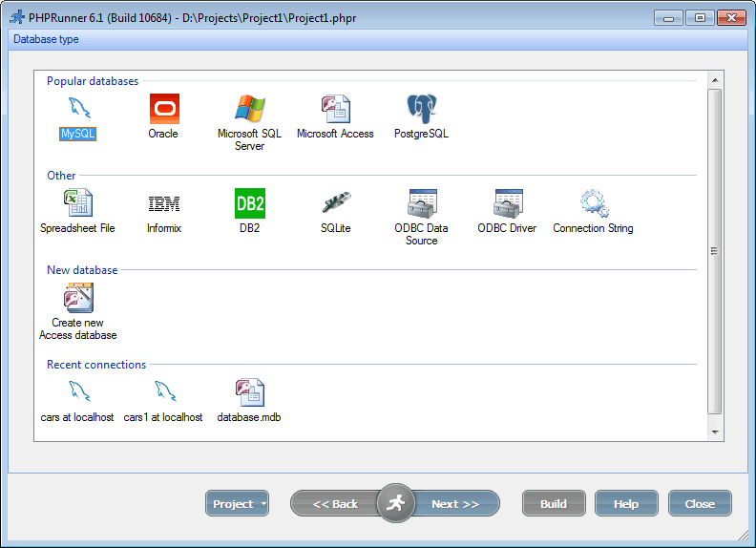Click the Recent connections heading
Image resolution: width=756 pixels, height=548 pixels.
coord(96,365)
